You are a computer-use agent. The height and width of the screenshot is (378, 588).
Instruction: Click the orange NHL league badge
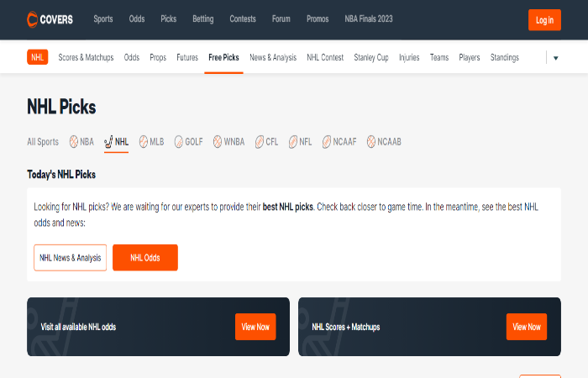pyautogui.click(x=38, y=57)
